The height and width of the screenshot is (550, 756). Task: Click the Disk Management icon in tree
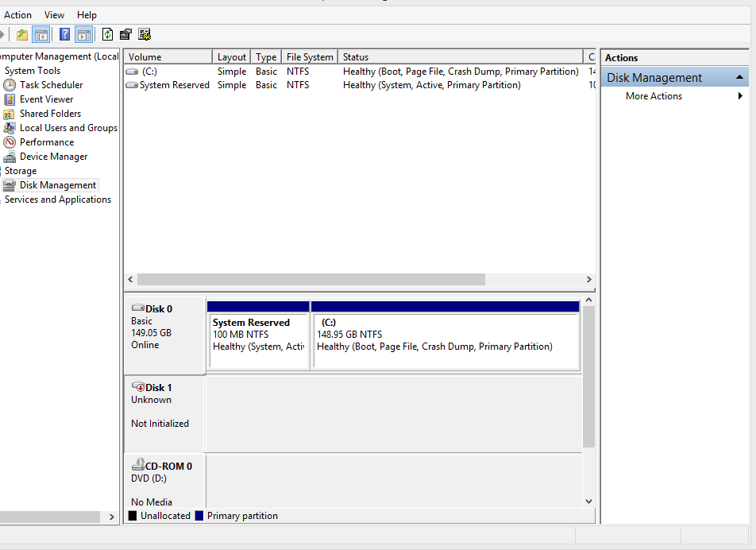(9, 185)
